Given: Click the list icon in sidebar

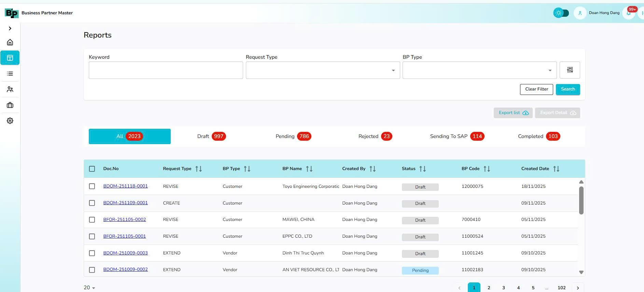Looking at the screenshot, I should pos(10,74).
